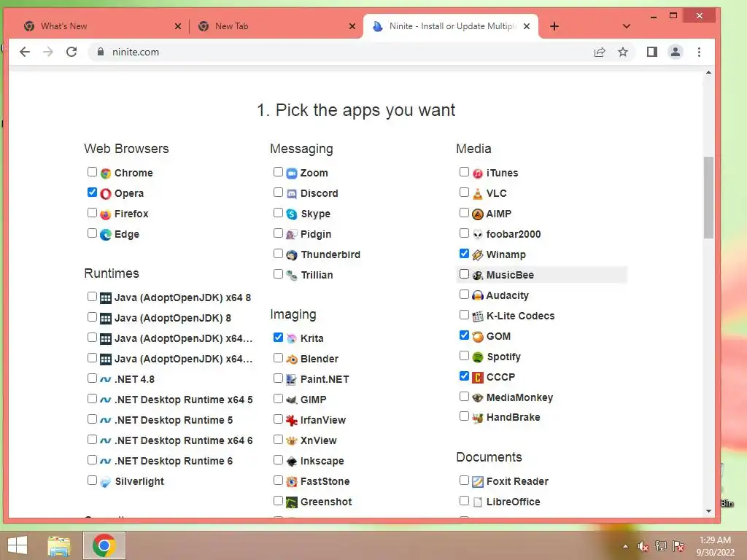Click the muted volume tray icon
Screen dimensions: 747x560
[x=643, y=546]
